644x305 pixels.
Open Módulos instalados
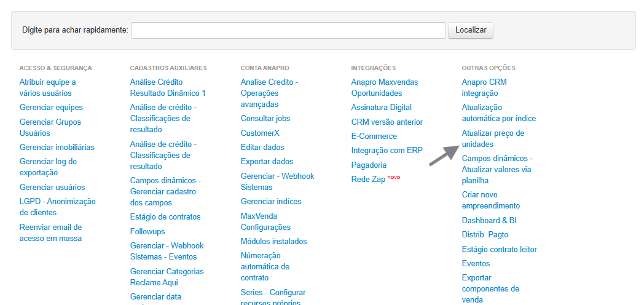(x=273, y=242)
